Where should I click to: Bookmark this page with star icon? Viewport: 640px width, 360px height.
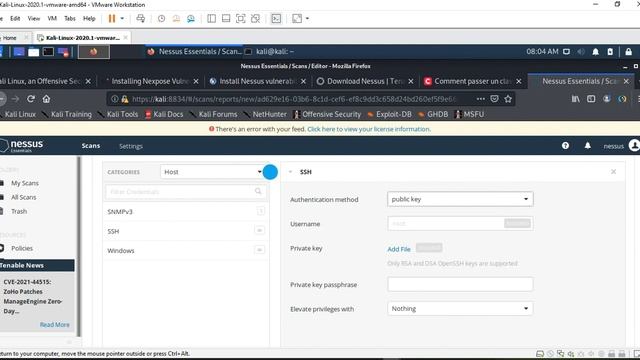pos(508,99)
